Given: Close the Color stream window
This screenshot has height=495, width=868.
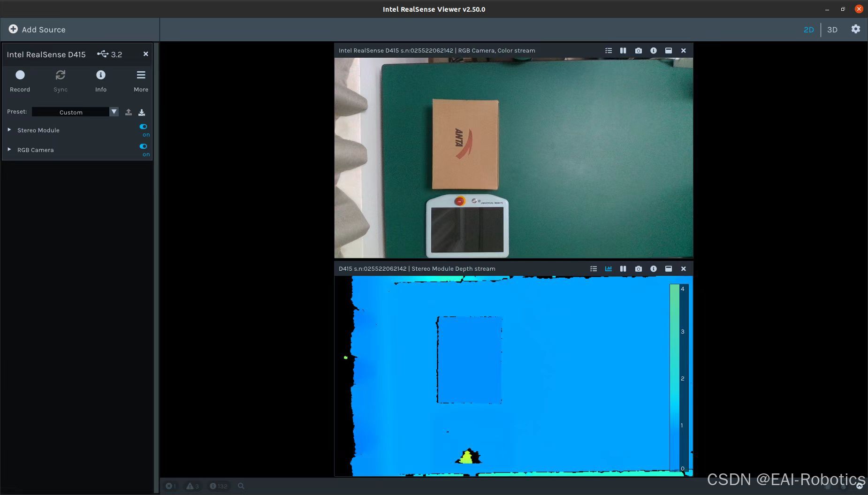Looking at the screenshot, I should point(683,50).
